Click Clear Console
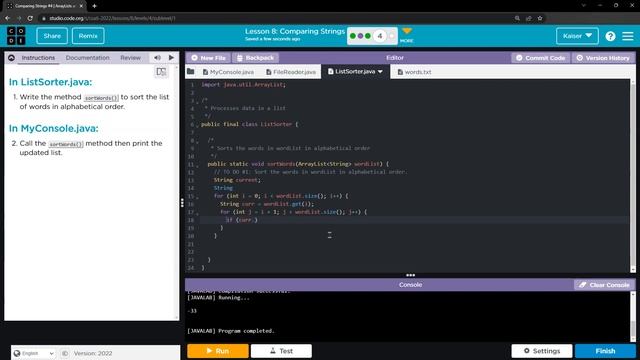The height and width of the screenshot is (360, 640). tap(604, 285)
